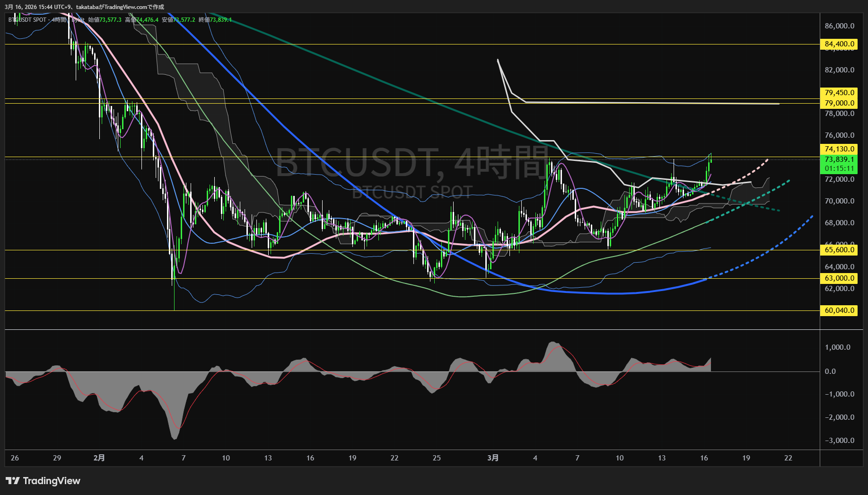This screenshot has width=868, height=495.
Task: Click the 63,000.0 yellow level label
Action: (839, 278)
